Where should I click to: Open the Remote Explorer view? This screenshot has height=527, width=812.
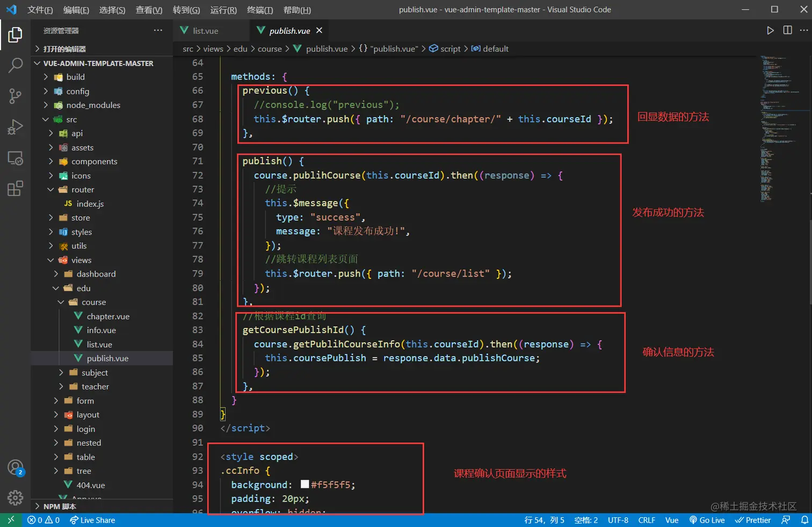[15, 158]
